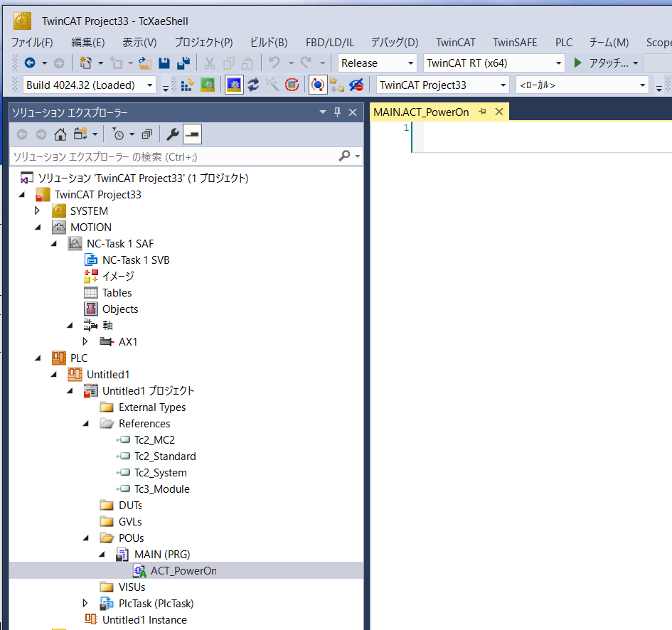Select the Tc2_MC2 library reference

coord(154,439)
